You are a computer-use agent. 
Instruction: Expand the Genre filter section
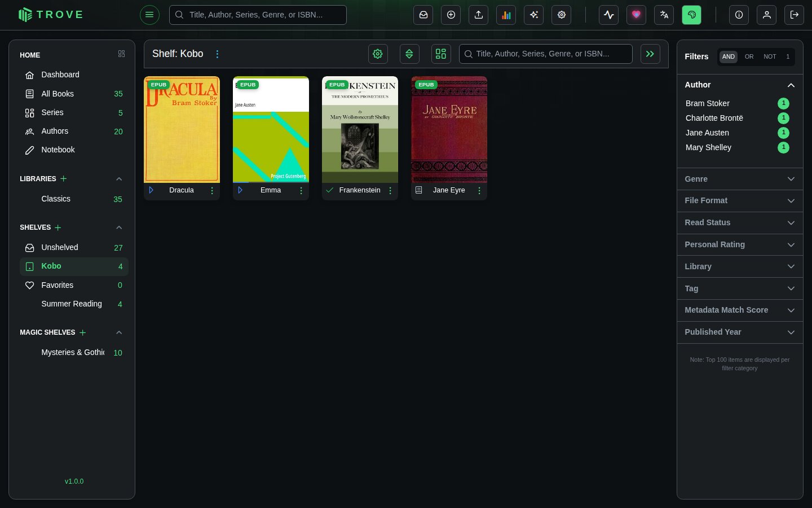coord(740,179)
